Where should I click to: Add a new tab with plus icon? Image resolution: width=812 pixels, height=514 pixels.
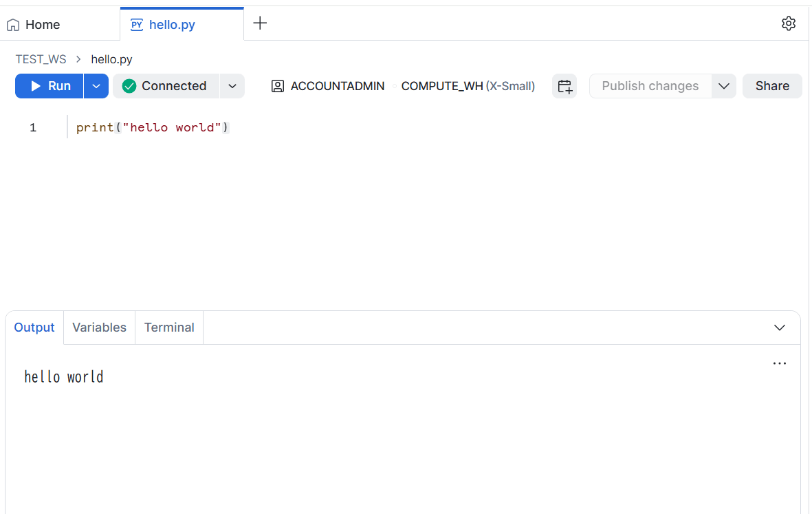tap(260, 23)
